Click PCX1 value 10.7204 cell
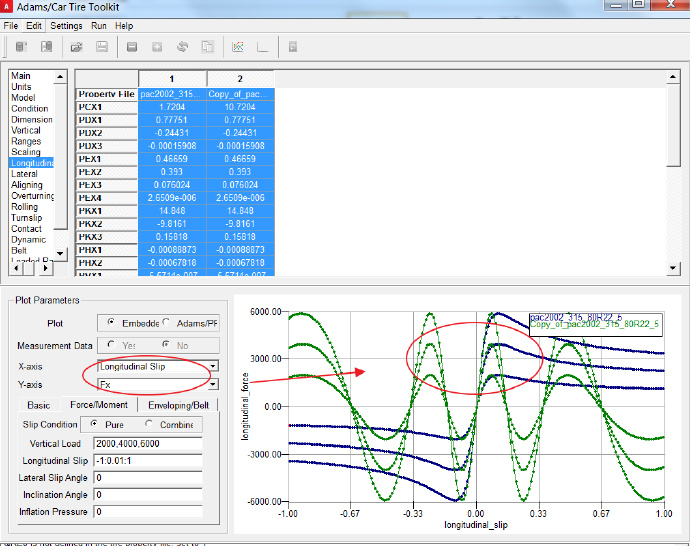Image resolution: width=690 pixels, height=546 pixels. click(x=240, y=107)
